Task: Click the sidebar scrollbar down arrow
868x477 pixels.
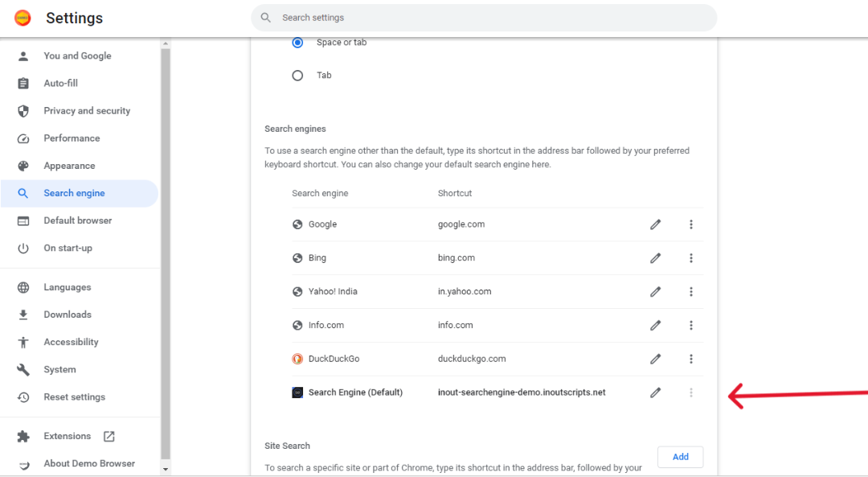Action: point(165,469)
